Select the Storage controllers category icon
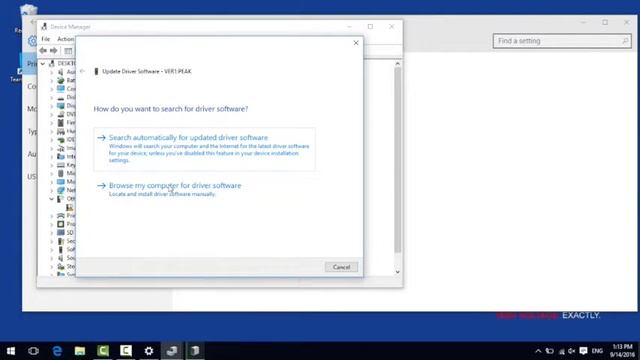The width and height of the screenshot is (640, 360). [61, 267]
